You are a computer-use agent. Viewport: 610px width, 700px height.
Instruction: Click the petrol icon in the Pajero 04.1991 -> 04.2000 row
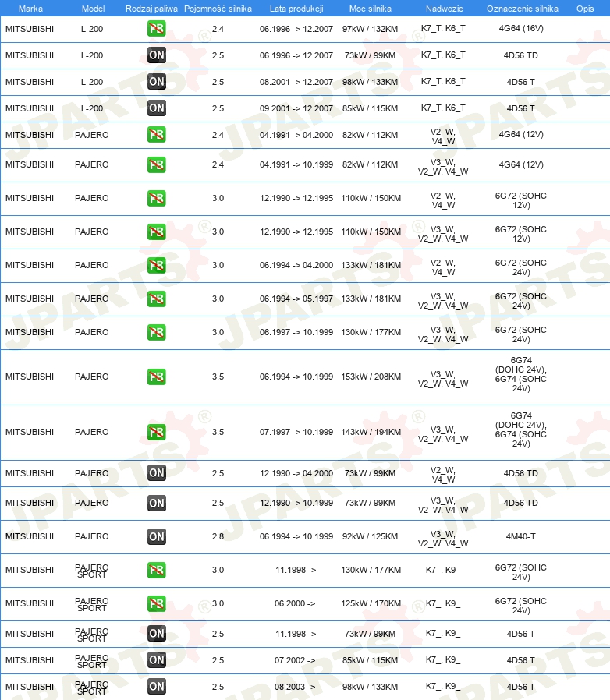tap(157, 135)
